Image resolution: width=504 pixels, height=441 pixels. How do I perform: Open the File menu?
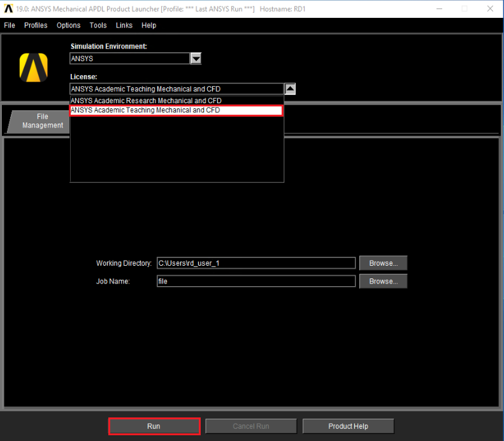(10, 25)
